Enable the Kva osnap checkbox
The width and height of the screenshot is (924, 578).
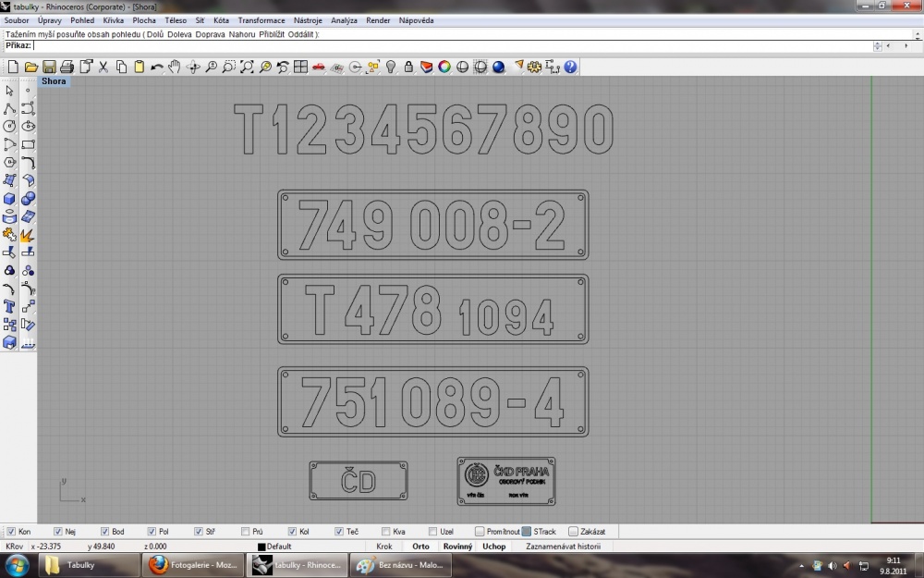click(385, 532)
